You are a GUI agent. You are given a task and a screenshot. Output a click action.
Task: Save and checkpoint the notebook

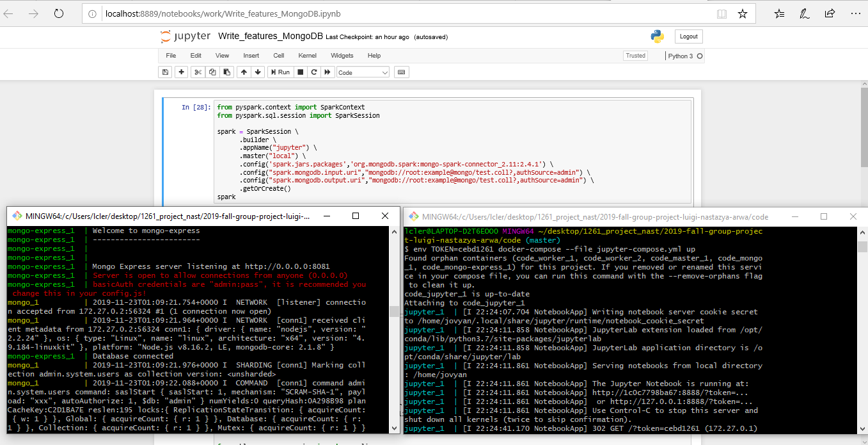pyautogui.click(x=166, y=72)
